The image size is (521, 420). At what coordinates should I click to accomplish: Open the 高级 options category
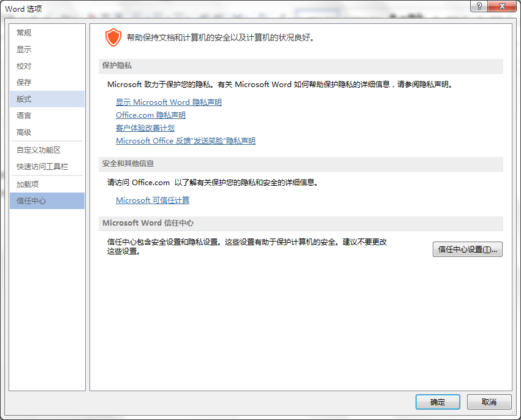(47, 132)
